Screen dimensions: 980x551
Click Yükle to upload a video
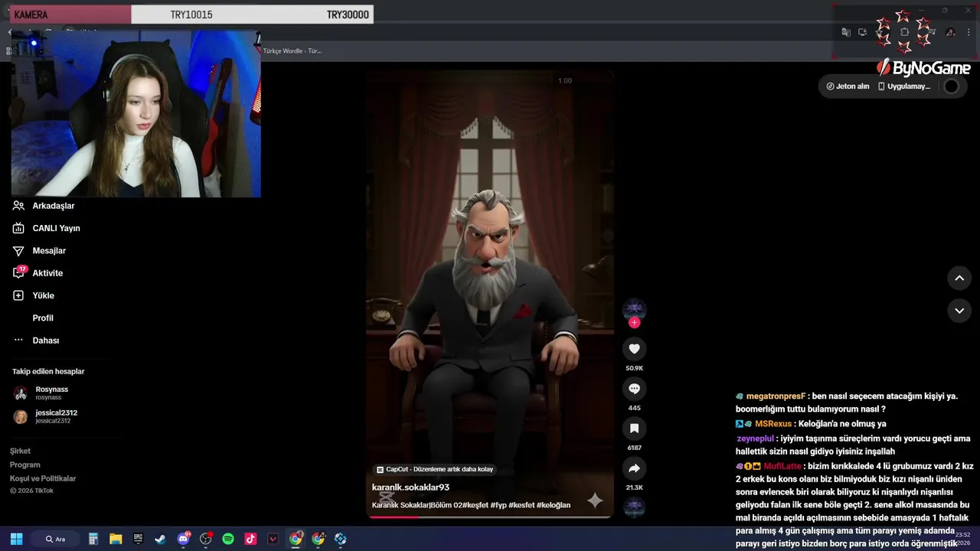pos(34,295)
